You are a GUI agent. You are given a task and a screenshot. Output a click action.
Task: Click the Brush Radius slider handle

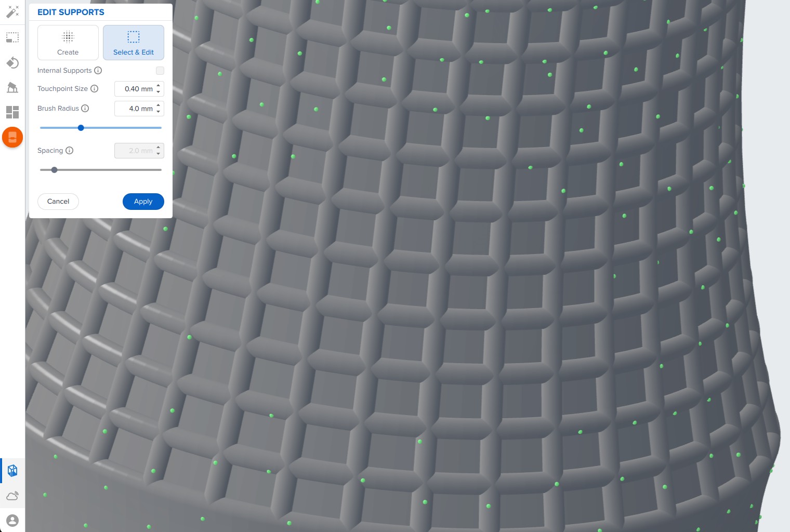tap(81, 128)
